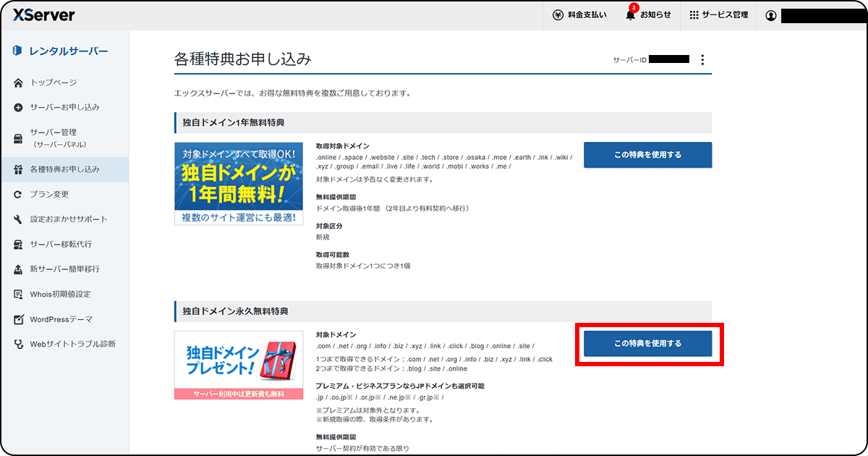Open the notification bell icon

[x=630, y=15]
